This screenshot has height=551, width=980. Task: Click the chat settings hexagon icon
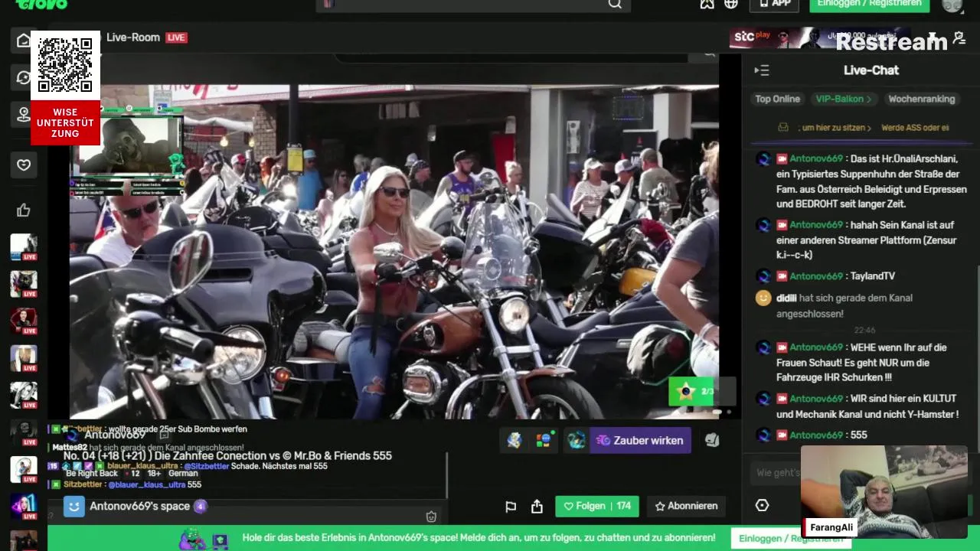click(762, 505)
